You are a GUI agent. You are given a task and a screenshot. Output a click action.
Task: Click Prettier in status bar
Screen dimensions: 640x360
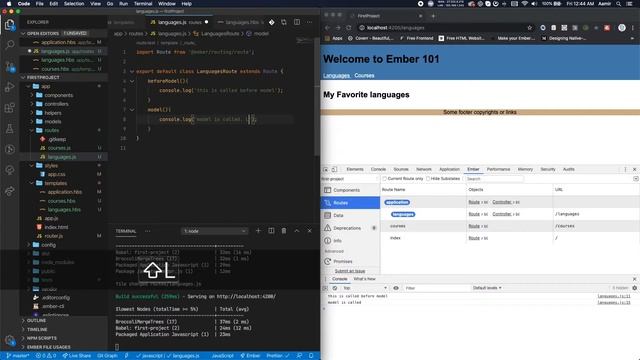[278, 356]
